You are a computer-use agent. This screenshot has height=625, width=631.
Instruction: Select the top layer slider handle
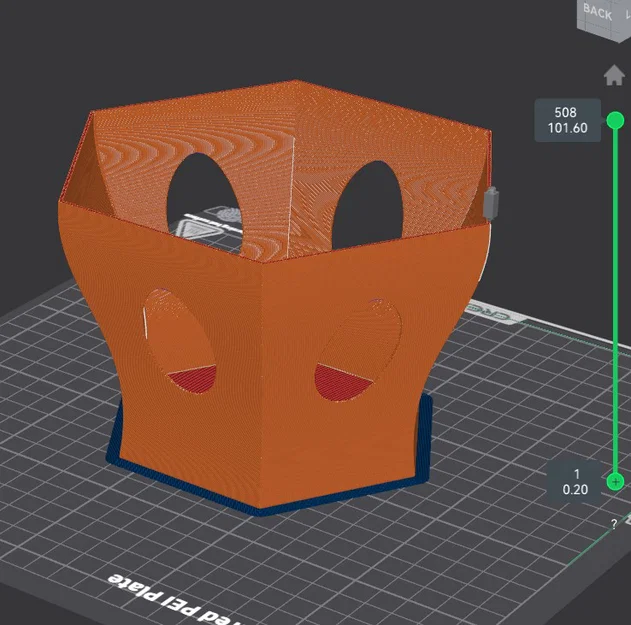pyautogui.click(x=615, y=120)
